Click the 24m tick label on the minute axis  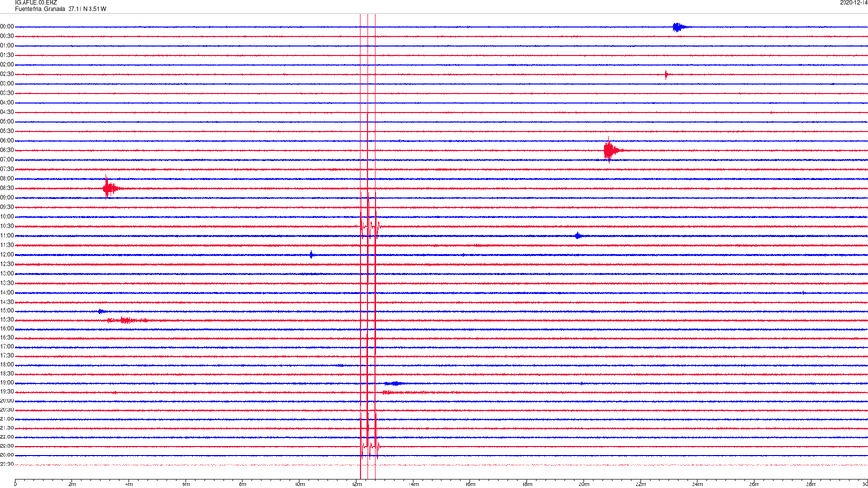coord(697,484)
